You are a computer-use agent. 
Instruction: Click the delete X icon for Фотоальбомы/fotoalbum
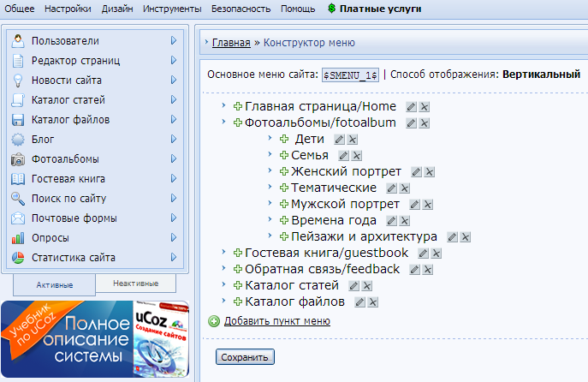425,123
